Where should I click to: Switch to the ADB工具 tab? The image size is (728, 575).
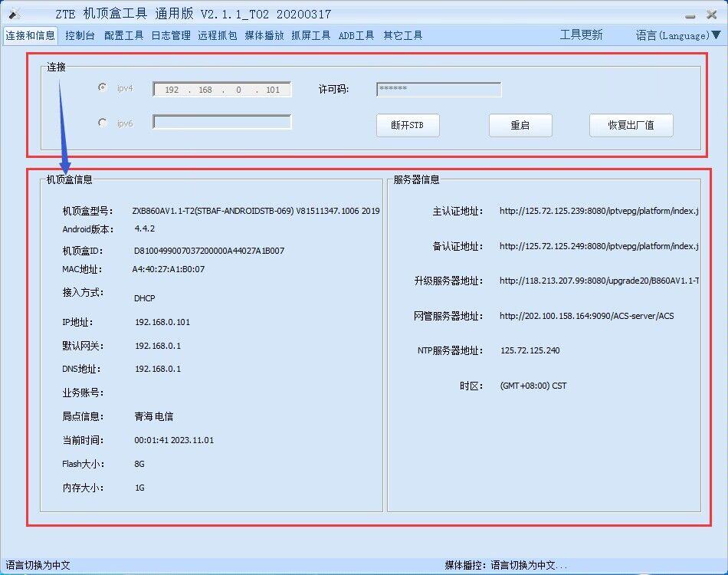356,35
